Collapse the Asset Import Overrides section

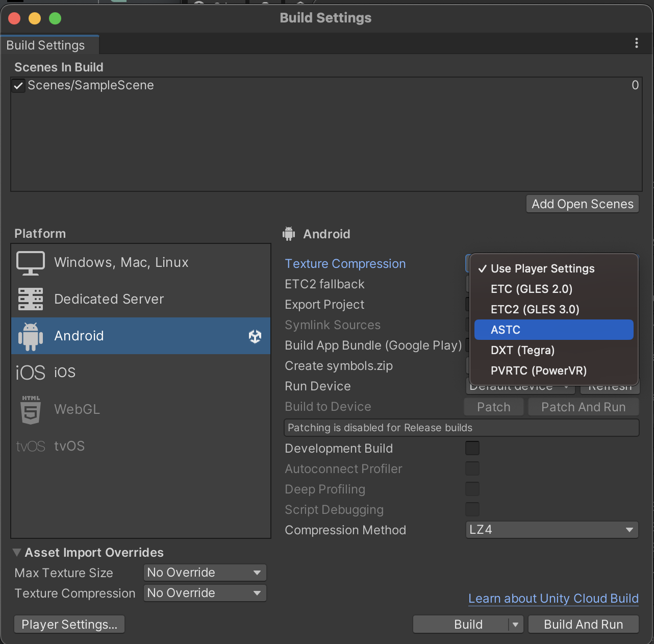pyautogui.click(x=17, y=553)
